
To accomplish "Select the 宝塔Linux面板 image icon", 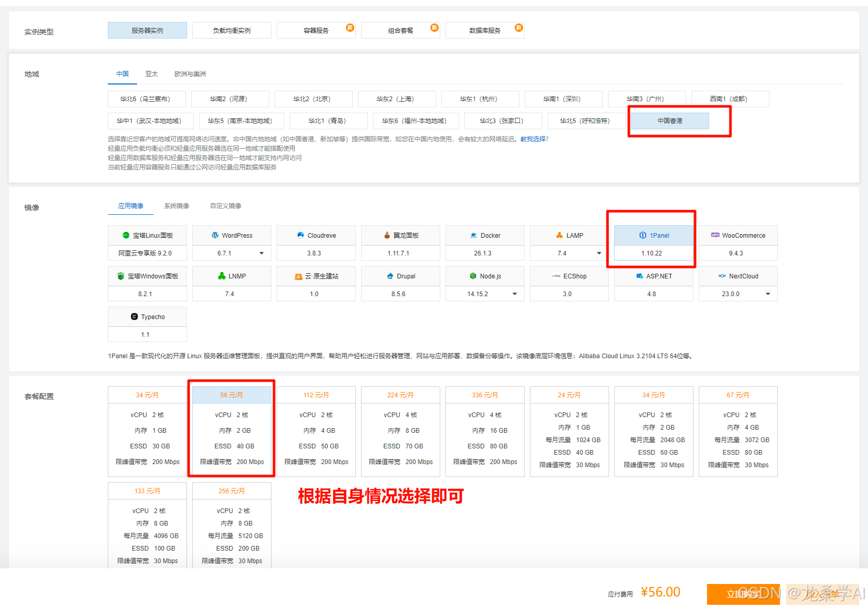I will tap(126, 235).
